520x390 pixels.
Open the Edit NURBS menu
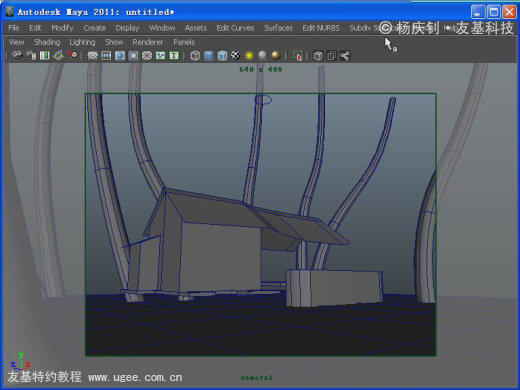[x=321, y=28]
